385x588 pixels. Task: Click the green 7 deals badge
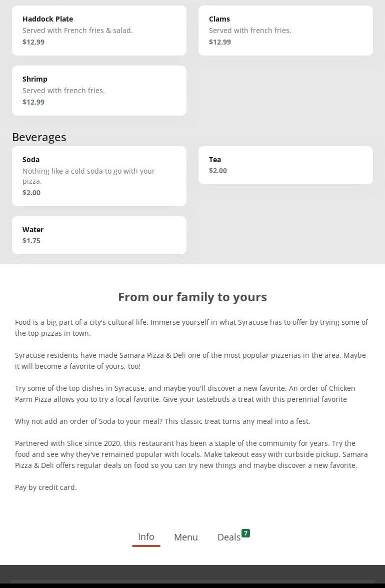(245, 533)
